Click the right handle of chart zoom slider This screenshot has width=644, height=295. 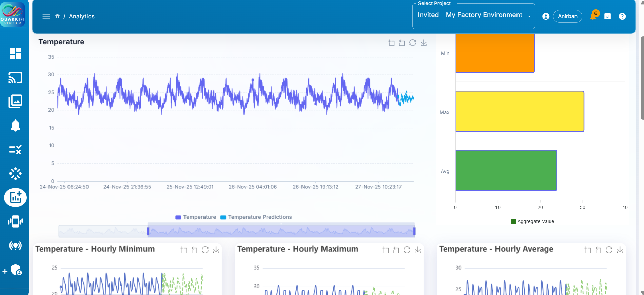414,231
